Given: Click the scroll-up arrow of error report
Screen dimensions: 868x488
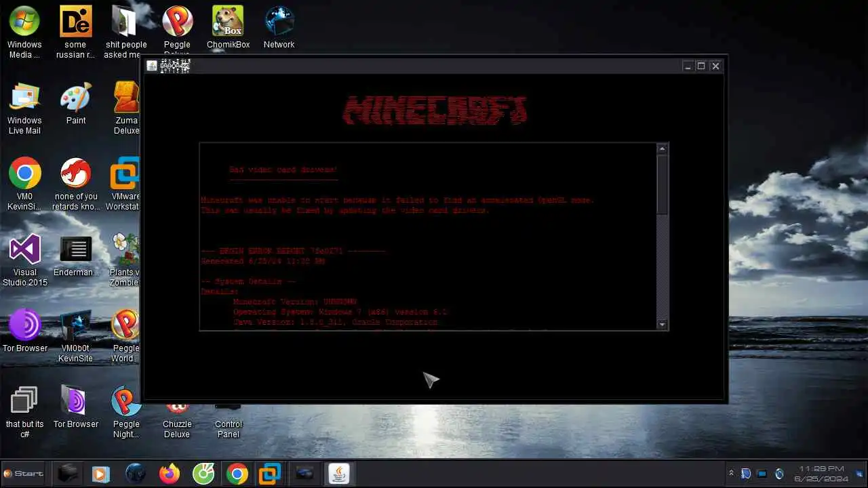Looking at the screenshot, I should (x=663, y=148).
